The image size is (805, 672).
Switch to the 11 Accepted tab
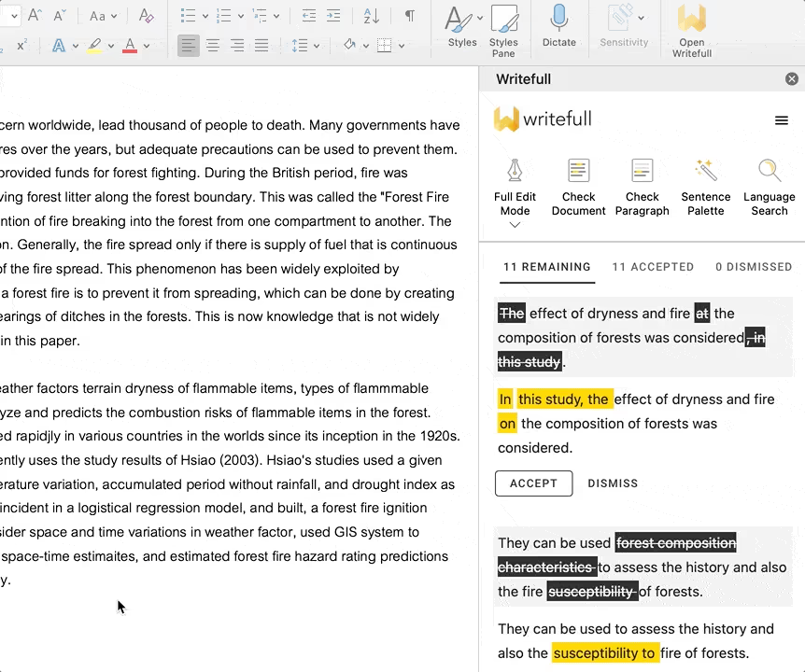[653, 267]
